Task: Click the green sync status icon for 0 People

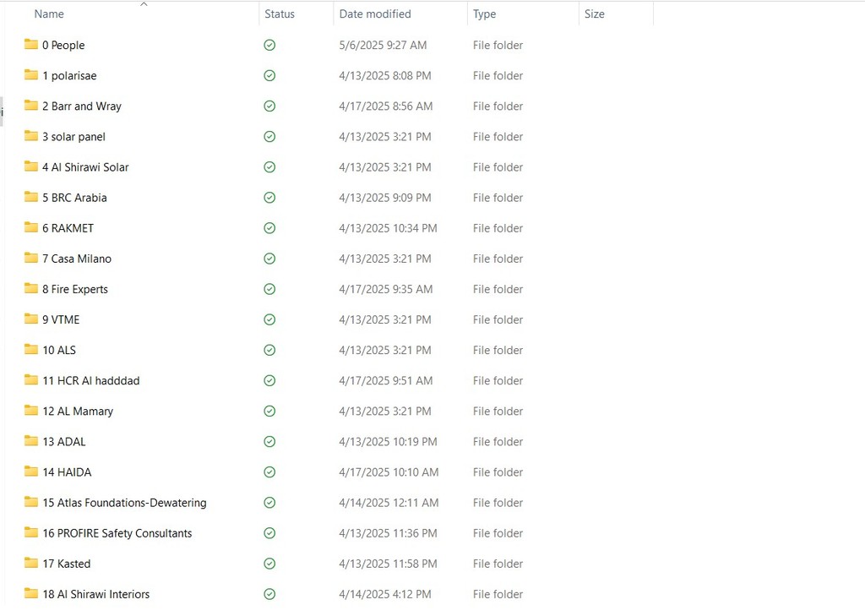Action: coord(269,46)
